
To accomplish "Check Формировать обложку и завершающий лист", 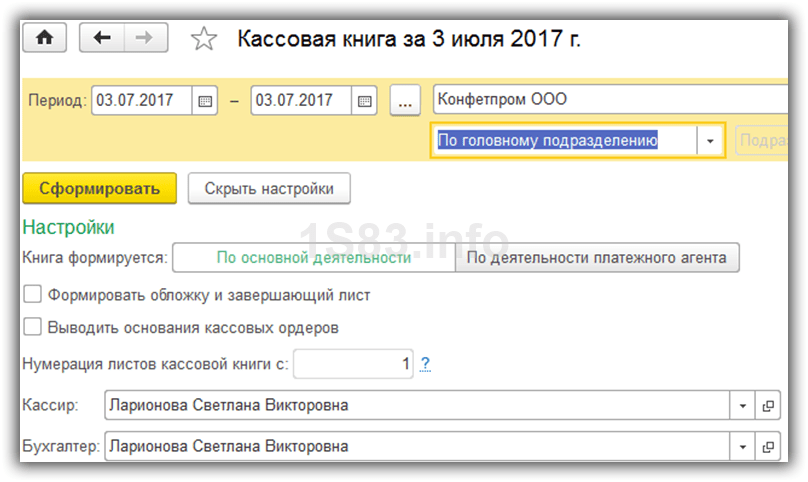I will coord(32,294).
